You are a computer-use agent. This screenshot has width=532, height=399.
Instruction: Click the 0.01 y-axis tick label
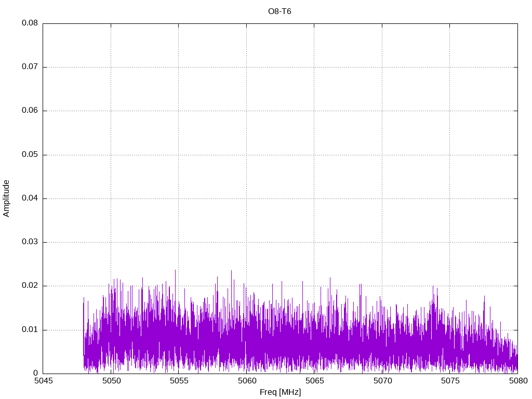point(30,330)
